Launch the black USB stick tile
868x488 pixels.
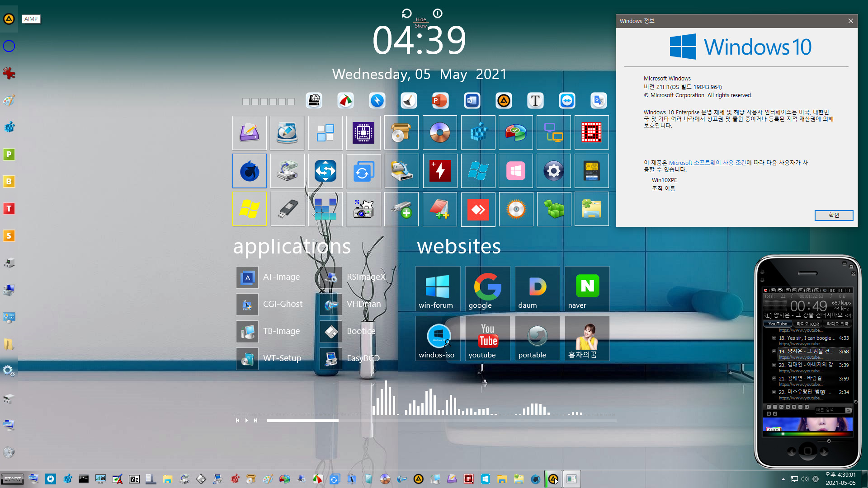[288, 209]
